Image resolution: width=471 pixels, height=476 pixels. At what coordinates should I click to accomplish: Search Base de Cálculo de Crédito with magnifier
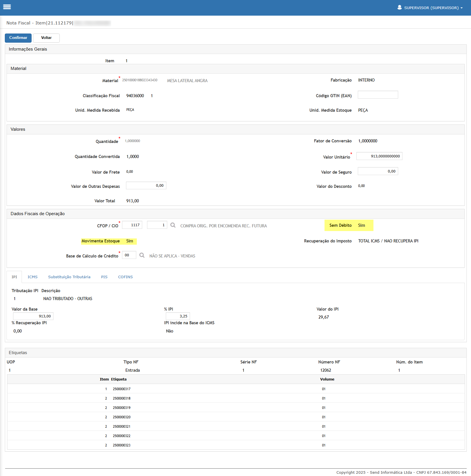tap(142, 255)
